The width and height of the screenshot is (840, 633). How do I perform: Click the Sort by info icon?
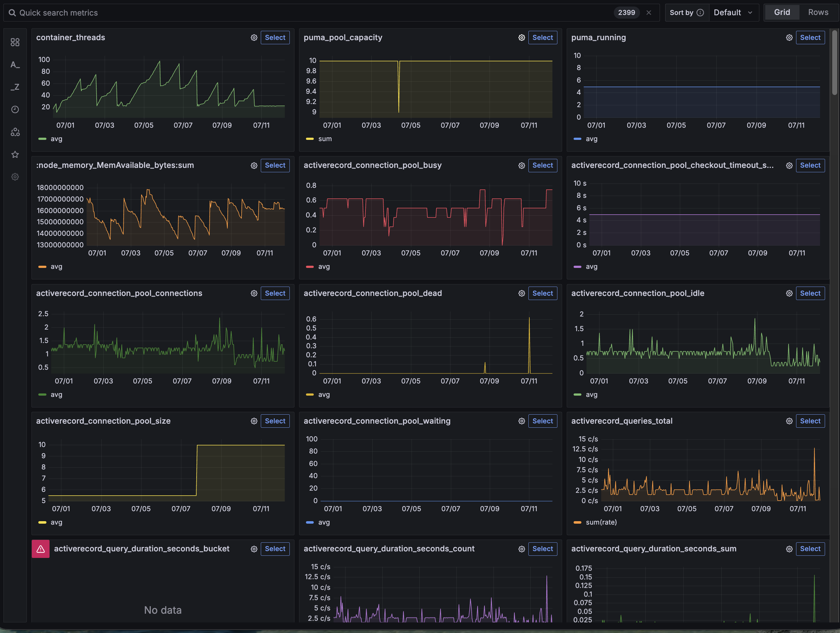pyautogui.click(x=700, y=12)
